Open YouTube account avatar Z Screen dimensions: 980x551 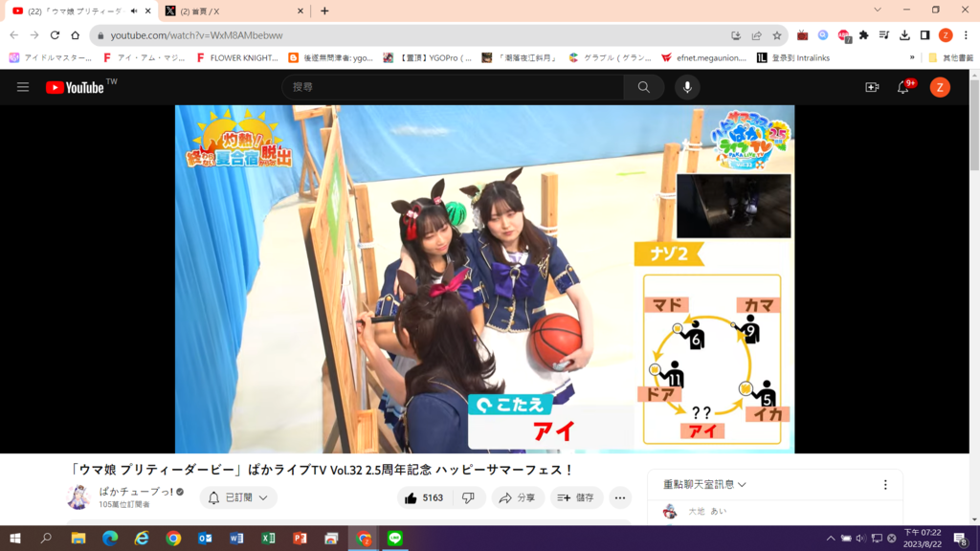(x=940, y=87)
